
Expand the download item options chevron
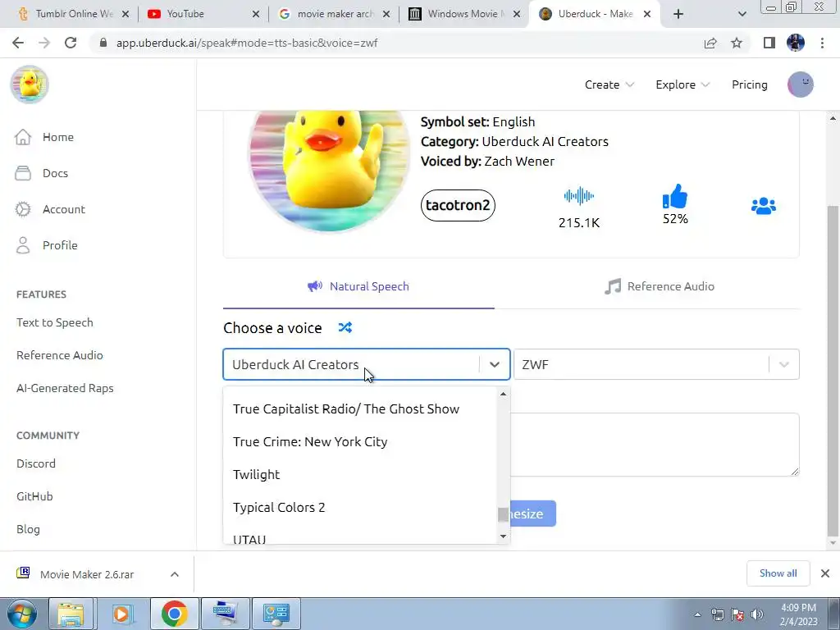pos(175,574)
